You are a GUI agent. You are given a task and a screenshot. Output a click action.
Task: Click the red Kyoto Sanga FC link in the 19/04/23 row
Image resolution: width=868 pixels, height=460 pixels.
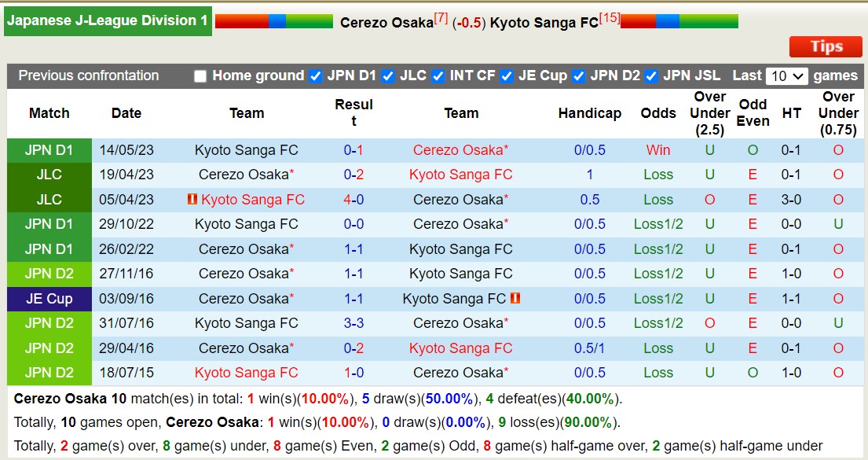461,175
